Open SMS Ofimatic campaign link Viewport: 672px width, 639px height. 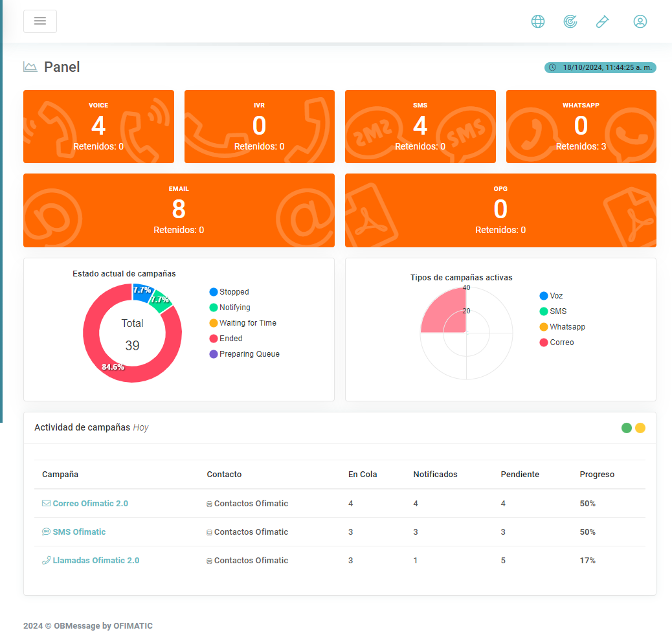[x=79, y=532]
